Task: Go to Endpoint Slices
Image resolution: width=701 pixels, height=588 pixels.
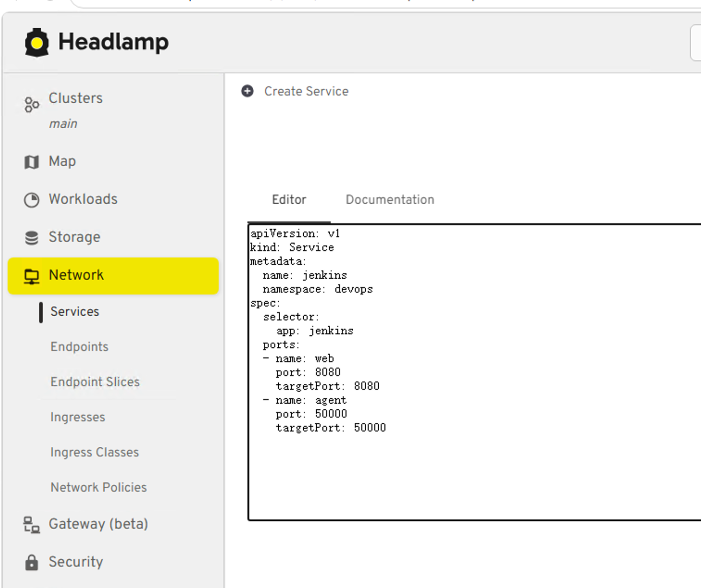Action: [x=95, y=382]
